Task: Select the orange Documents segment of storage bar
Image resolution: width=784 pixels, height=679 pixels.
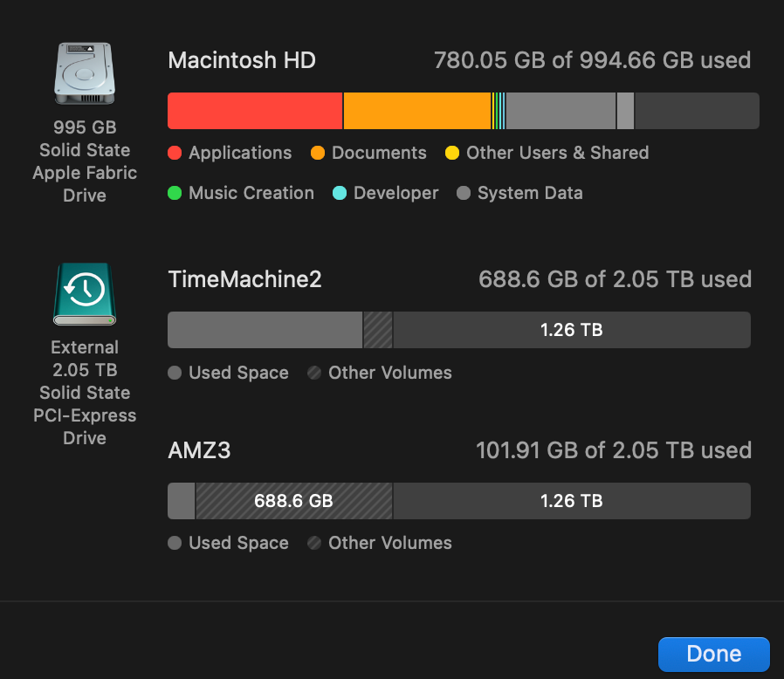Action: tap(417, 111)
